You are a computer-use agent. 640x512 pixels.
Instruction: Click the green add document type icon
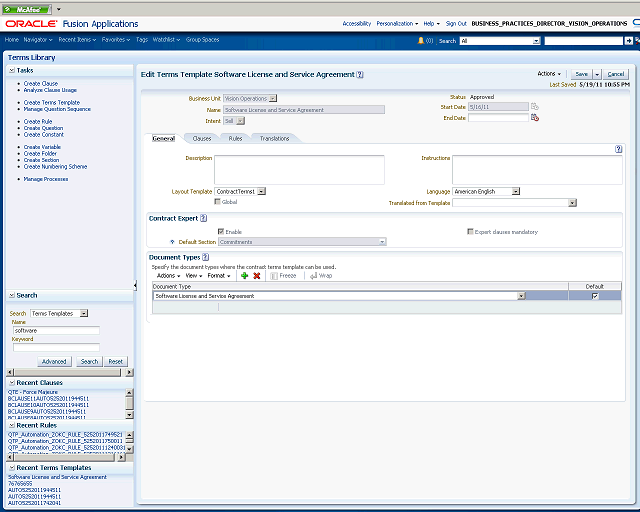coord(244,276)
